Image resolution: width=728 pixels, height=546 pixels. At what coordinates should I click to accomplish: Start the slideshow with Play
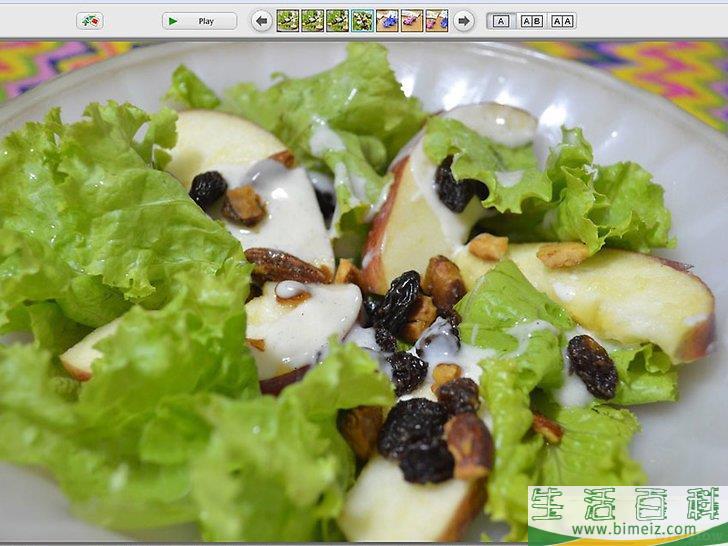[200, 21]
